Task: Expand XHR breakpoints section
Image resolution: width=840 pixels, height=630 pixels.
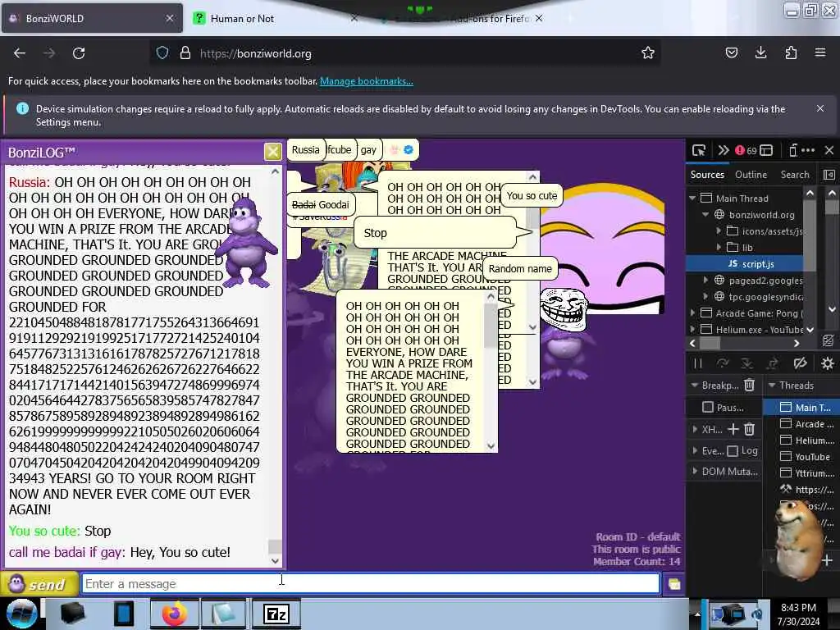Action: pos(695,429)
